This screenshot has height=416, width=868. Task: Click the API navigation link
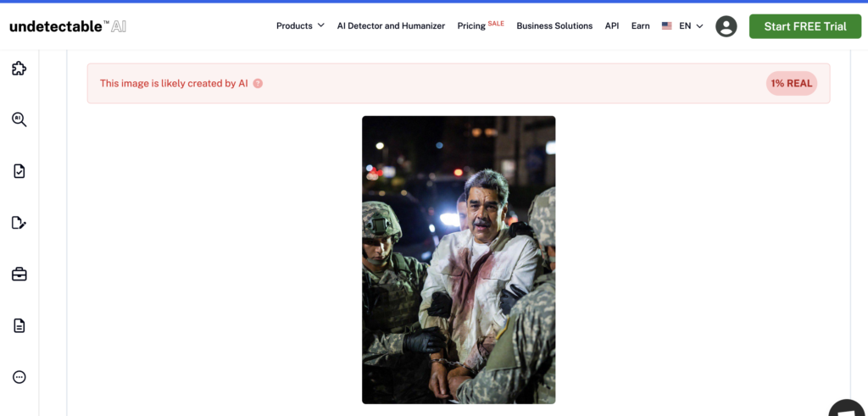coord(612,26)
